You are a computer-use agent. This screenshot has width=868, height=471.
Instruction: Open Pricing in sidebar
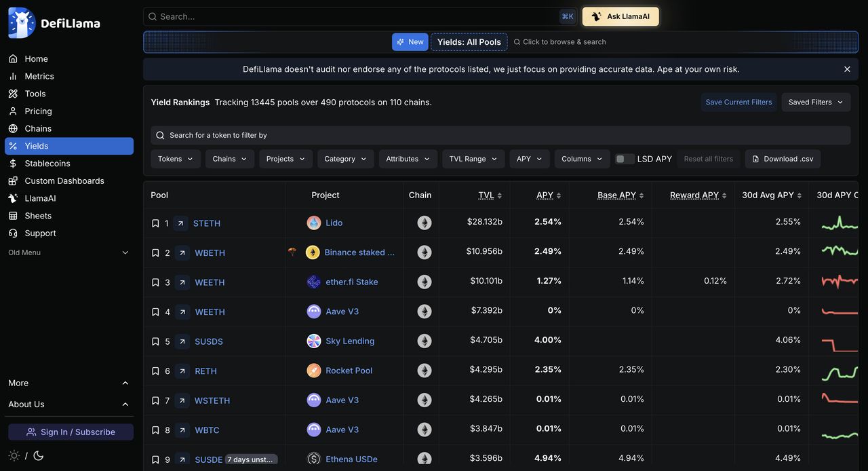point(69,111)
